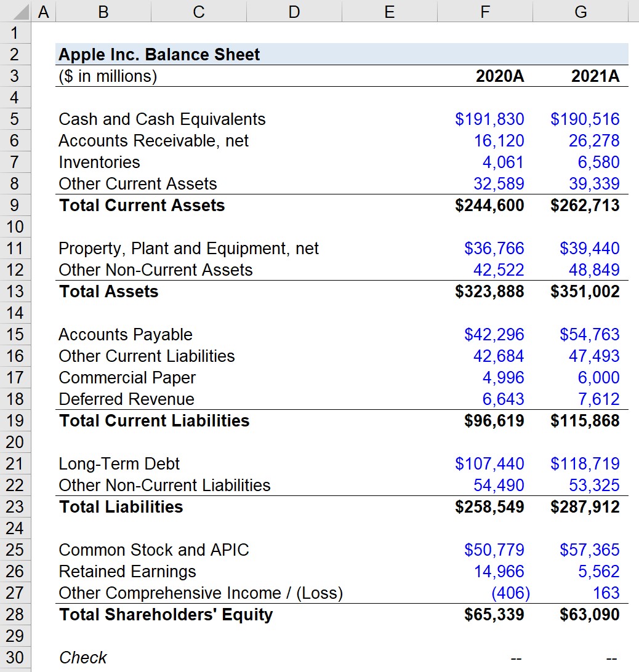639x672 pixels.
Task: Select row 28 by clicking its row number
Action: (x=15, y=614)
